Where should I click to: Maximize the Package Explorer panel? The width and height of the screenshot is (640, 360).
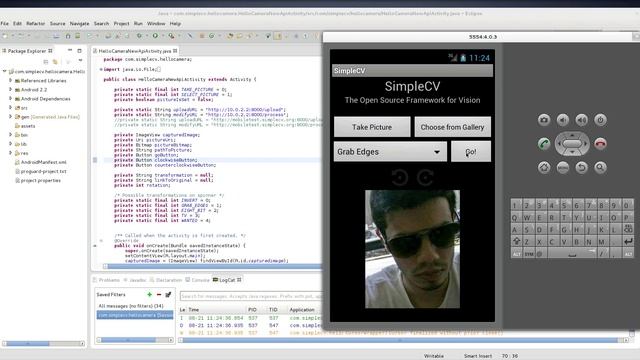pos(79,51)
